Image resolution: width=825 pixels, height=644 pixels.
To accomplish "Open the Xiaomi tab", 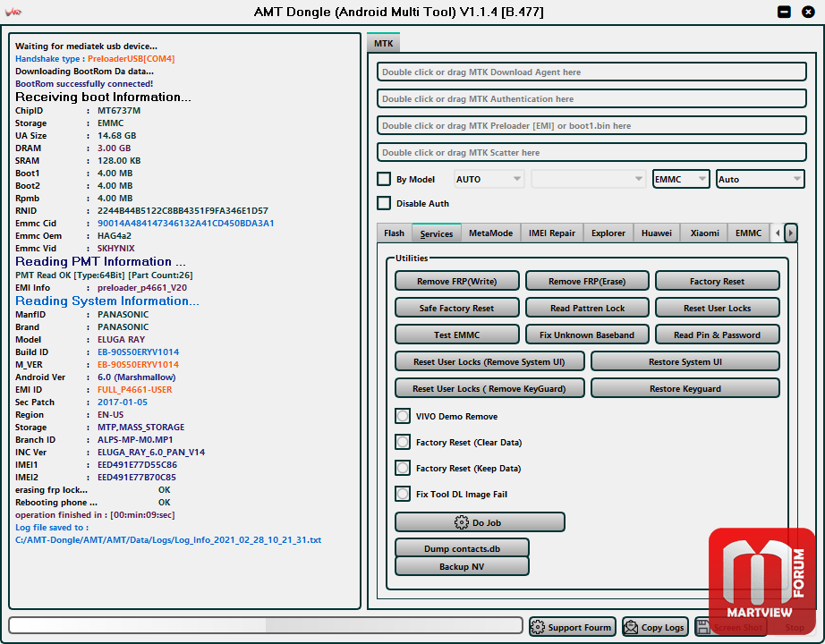I will tap(704, 233).
